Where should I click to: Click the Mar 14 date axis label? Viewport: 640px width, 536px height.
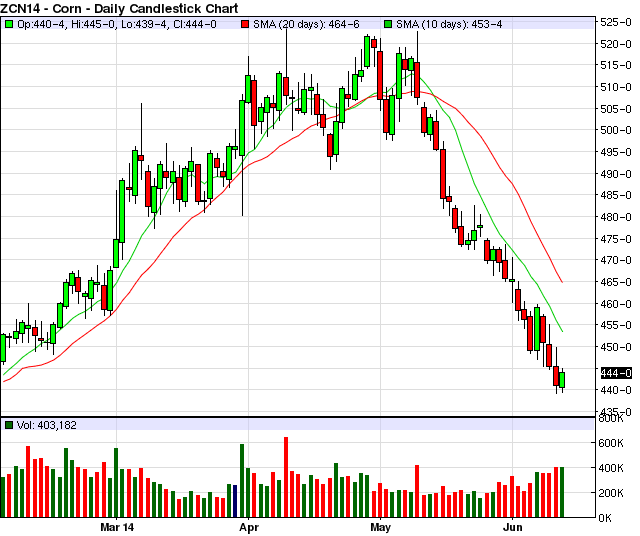117,527
